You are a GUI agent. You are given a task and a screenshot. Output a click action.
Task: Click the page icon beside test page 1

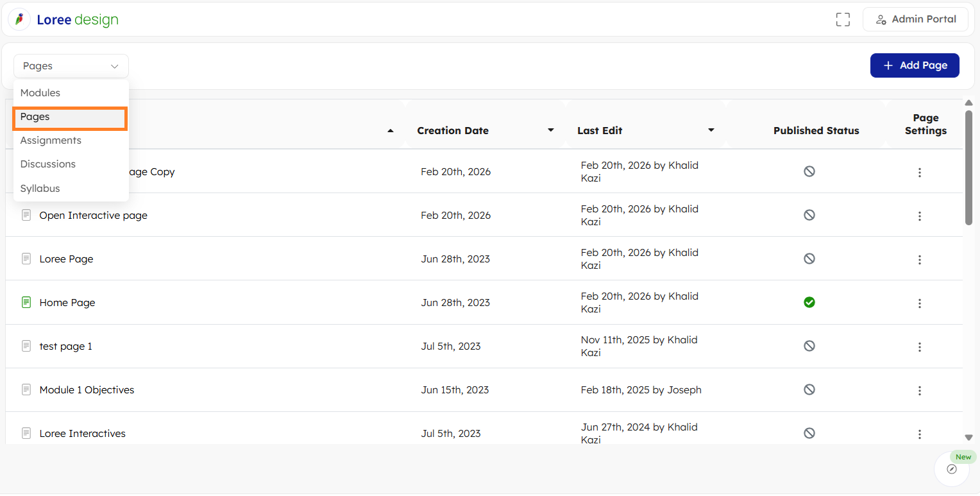(x=26, y=346)
